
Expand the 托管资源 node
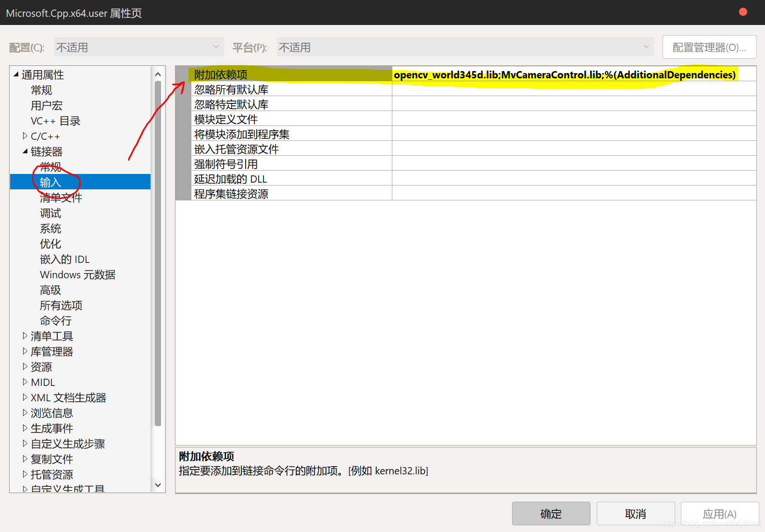(25, 474)
